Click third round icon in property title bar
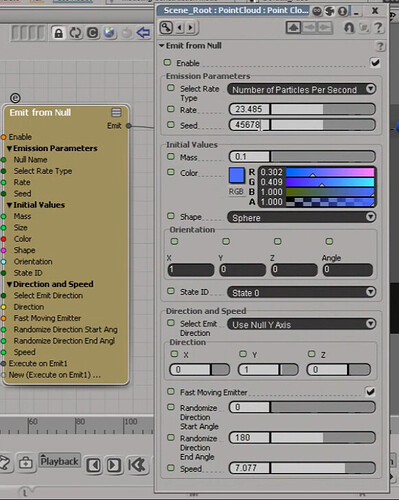The width and height of the screenshot is (399, 500). tap(342, 11)
